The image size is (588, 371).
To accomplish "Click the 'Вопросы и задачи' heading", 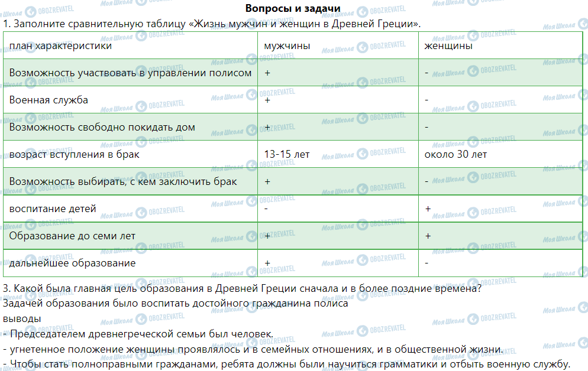I will [293, 8].
